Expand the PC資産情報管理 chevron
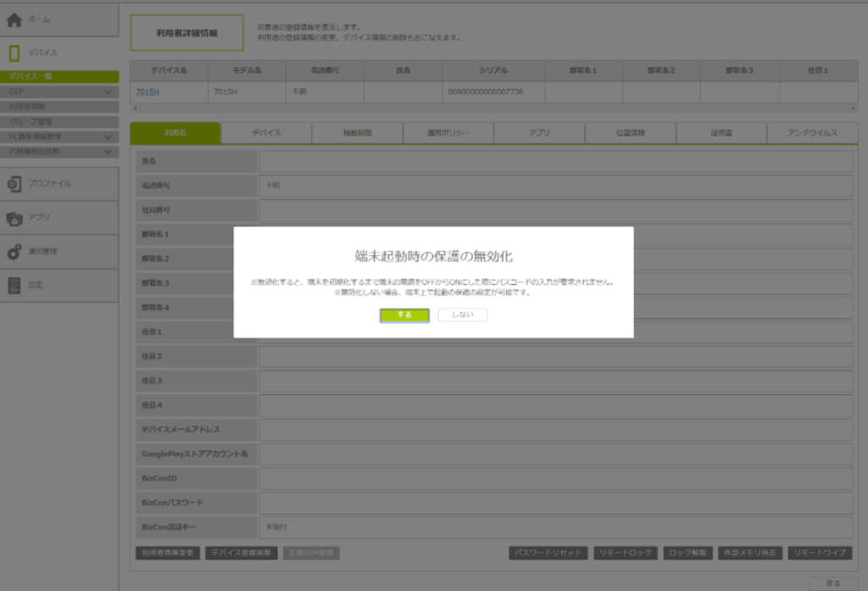The image size is (868, 591). 108,137
